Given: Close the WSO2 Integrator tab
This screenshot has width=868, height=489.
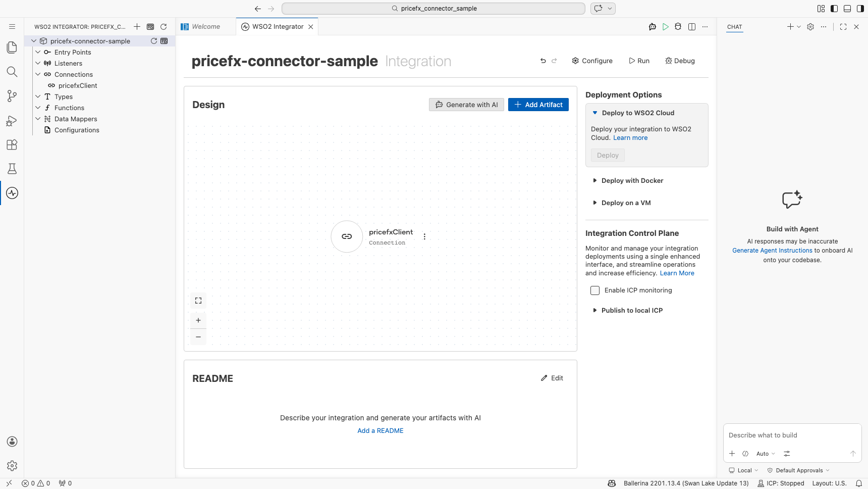Looking at the screenshot, I should pyautogui.click(x=311, y=27).
